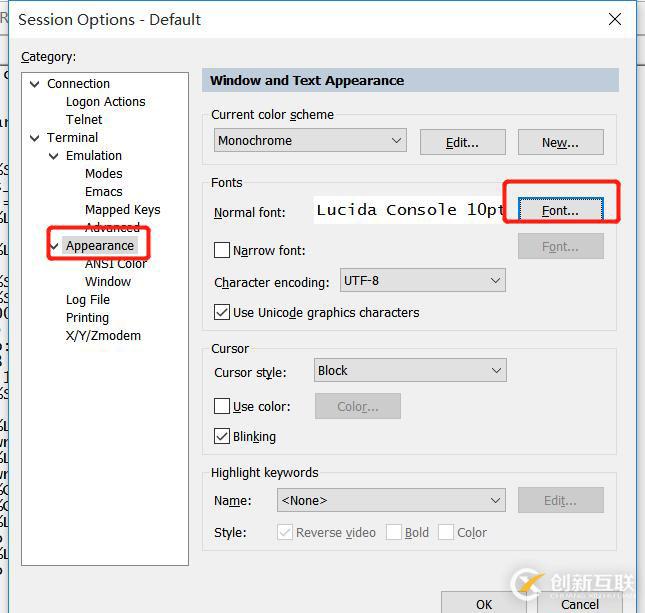Toggle the Bold style checkbox

[x=394, y=532]
